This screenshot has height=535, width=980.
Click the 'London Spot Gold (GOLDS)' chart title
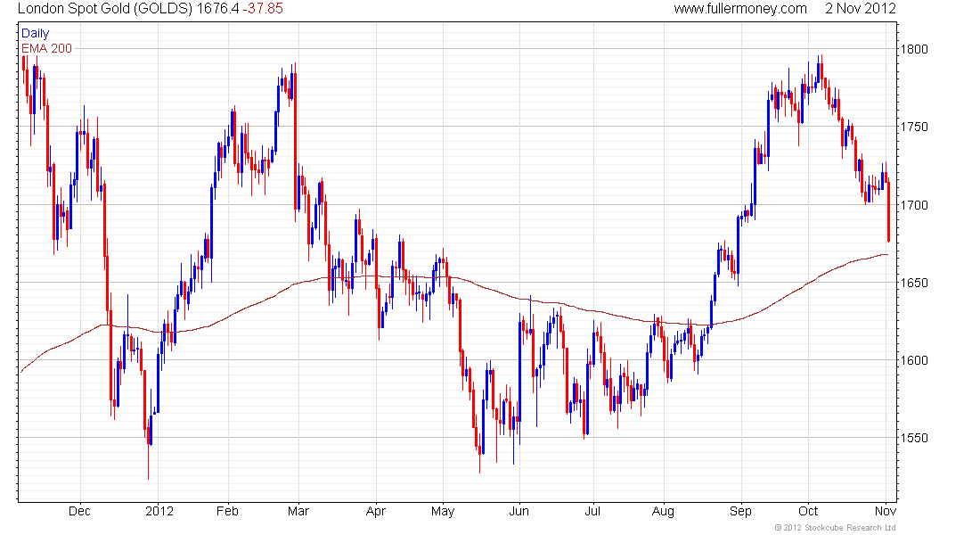tap(105, 9)
